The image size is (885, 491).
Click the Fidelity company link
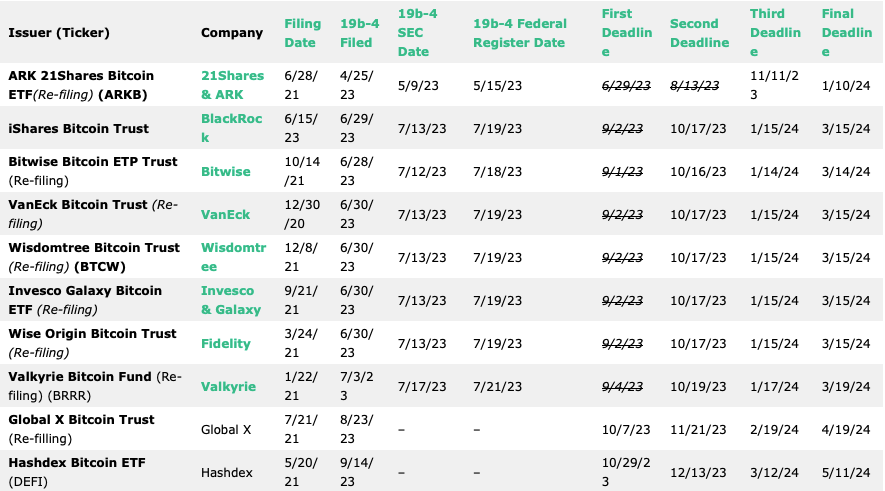(226, 343)
